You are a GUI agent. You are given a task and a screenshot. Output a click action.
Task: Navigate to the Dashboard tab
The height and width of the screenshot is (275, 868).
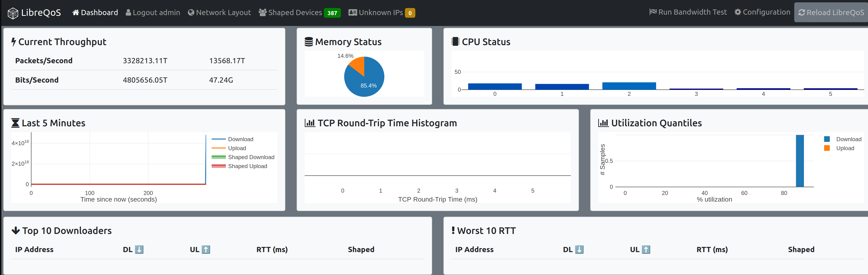95,12
